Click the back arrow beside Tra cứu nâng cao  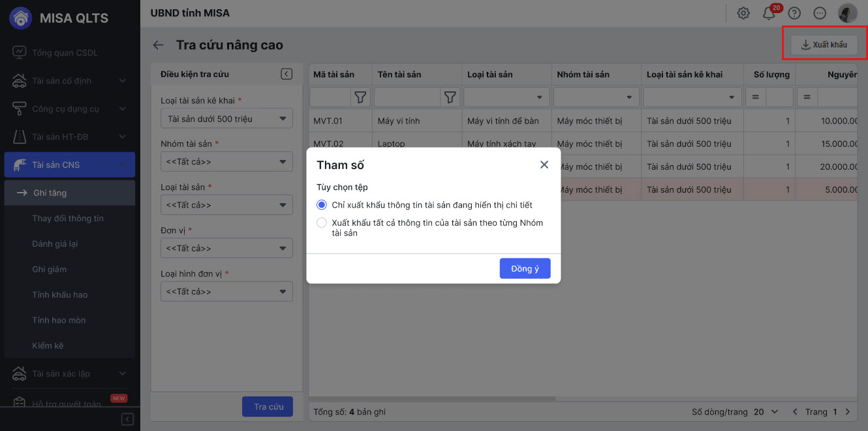pos(158,45)
